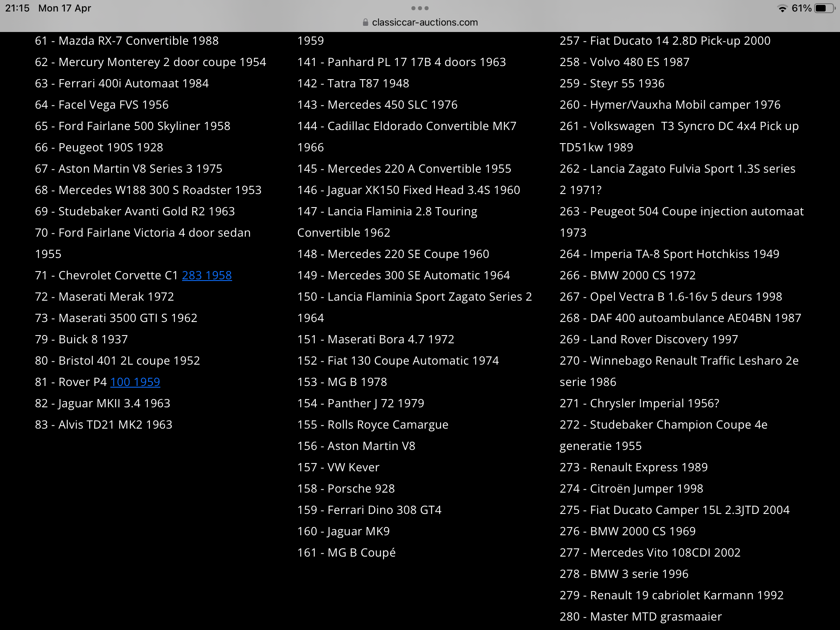Click lot 156 Aston Martin V8
The image size is (840, 630).
356,446
